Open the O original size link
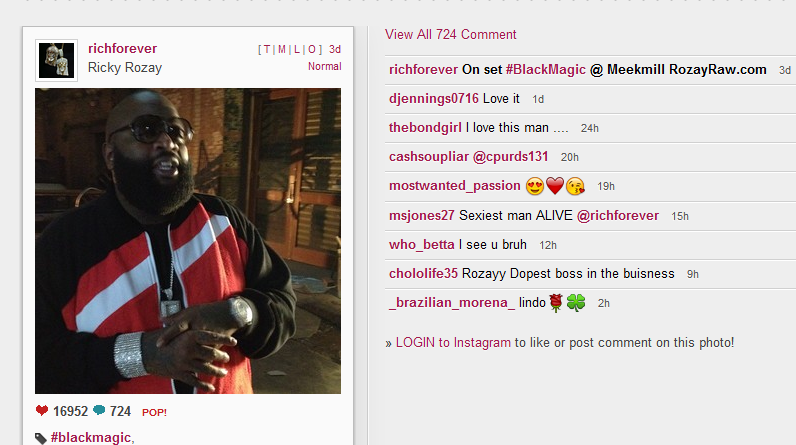The height and width of the screenshot is (445, 796). (x=312, y=49)
